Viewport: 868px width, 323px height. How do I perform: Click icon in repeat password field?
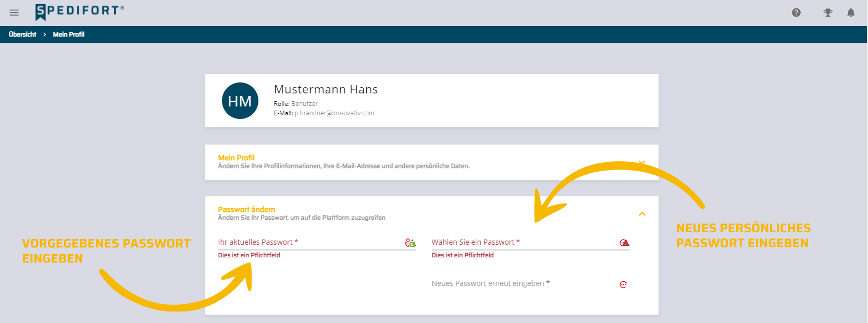[x=623, y=284]
